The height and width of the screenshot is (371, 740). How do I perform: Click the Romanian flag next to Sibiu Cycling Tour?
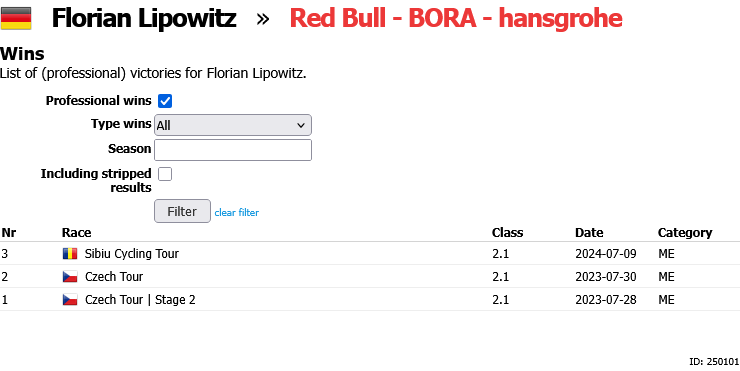click(x=70, y=253)
